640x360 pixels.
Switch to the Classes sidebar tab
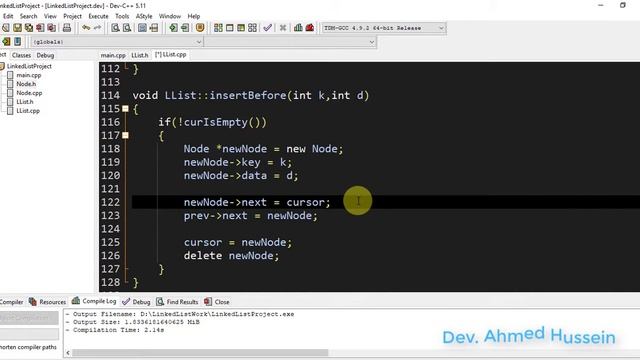(x=21, y=55)
